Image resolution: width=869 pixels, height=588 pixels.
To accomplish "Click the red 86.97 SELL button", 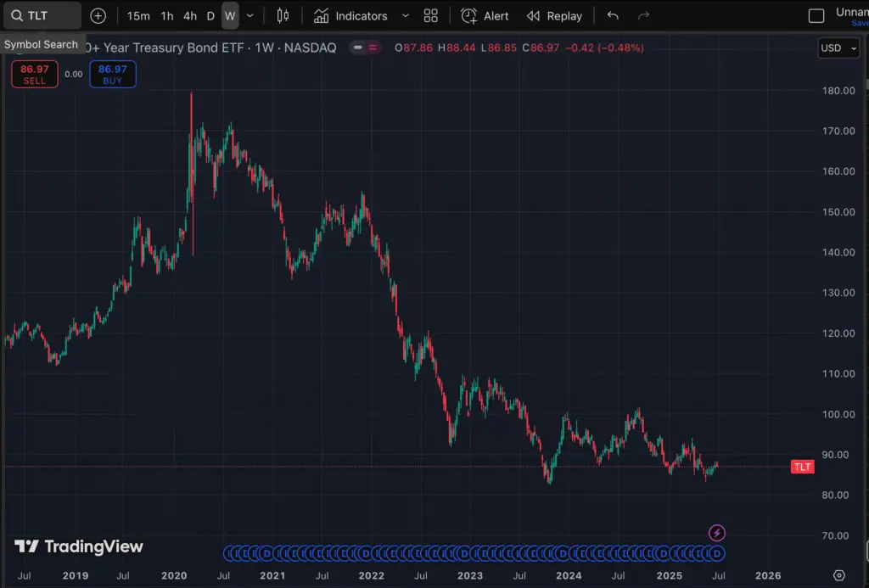I will [x=34, y=75].
